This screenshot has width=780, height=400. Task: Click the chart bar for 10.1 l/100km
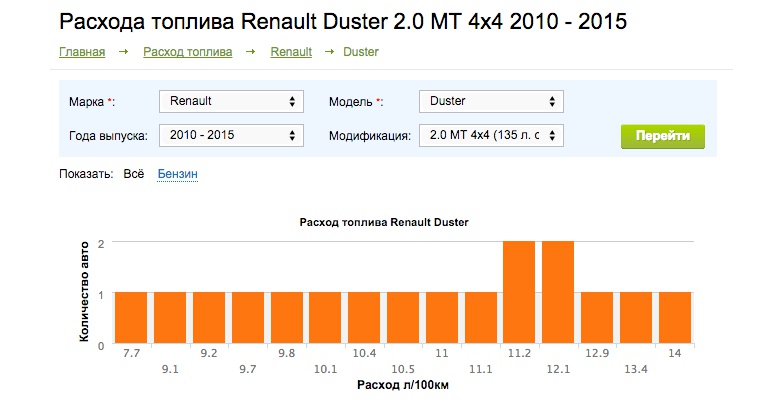(x=325, y=318)
